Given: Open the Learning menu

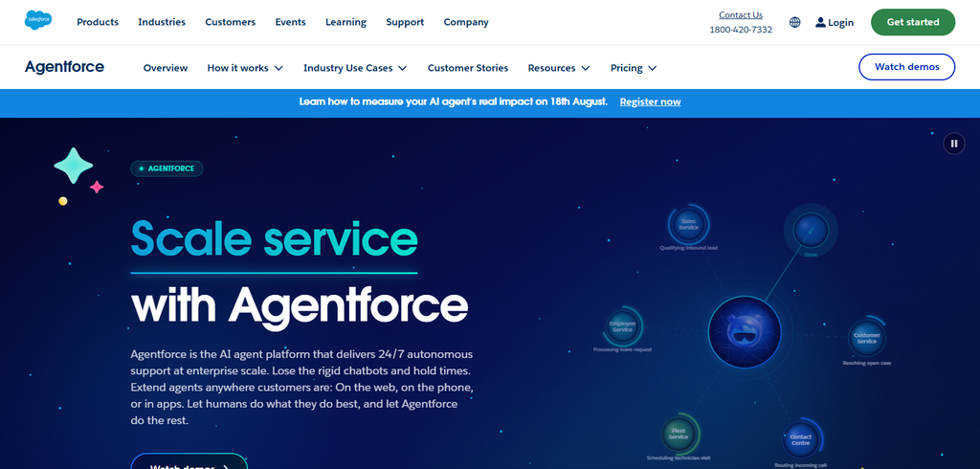Looking at the screenshot, I should [345, 22].
